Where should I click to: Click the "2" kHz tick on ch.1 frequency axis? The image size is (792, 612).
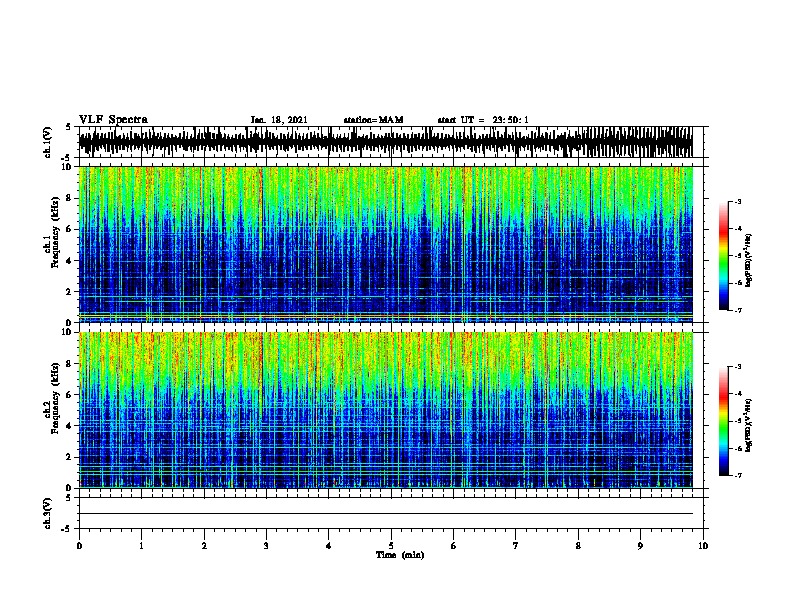70,291
